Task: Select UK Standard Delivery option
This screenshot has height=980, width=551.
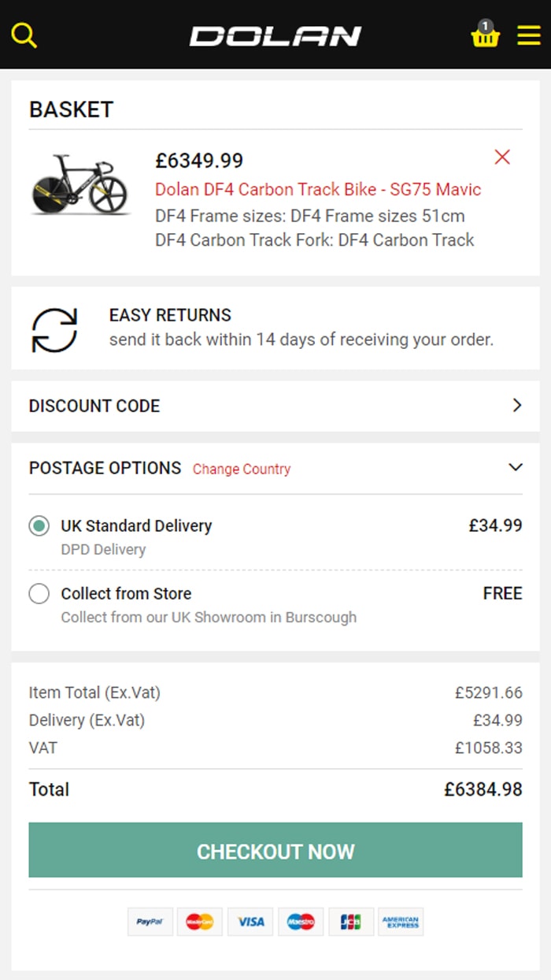Action: (x=39, y=526)
